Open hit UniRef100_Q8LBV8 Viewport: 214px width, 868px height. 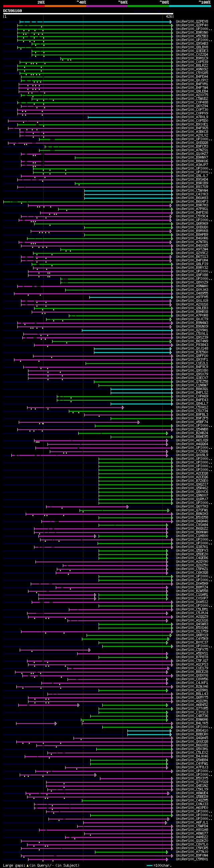pos(192,47)
